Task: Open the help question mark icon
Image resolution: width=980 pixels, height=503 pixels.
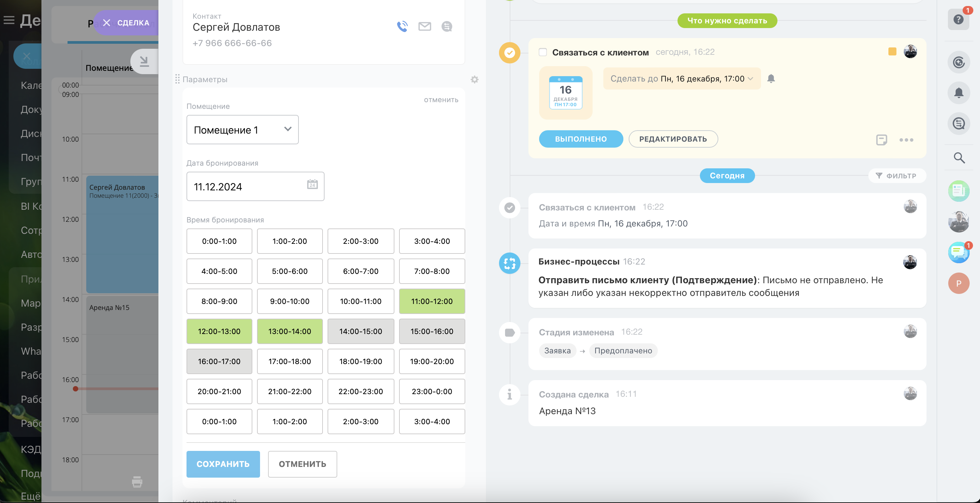Action: (958, 20)
